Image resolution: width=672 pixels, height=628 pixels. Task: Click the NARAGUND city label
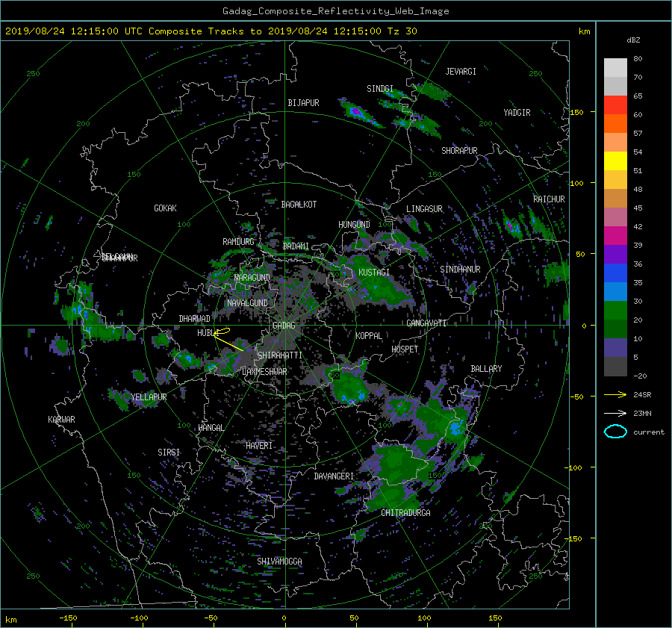click(x=252, y=278)
